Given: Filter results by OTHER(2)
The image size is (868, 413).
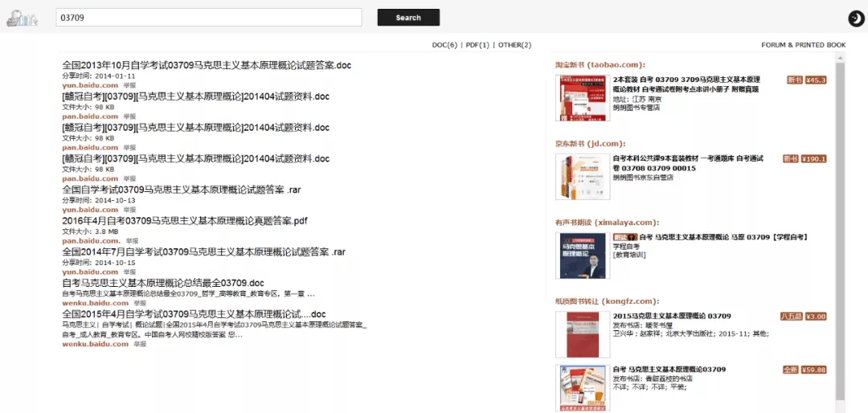Looking at the screenshot, I should coord(515,45).
